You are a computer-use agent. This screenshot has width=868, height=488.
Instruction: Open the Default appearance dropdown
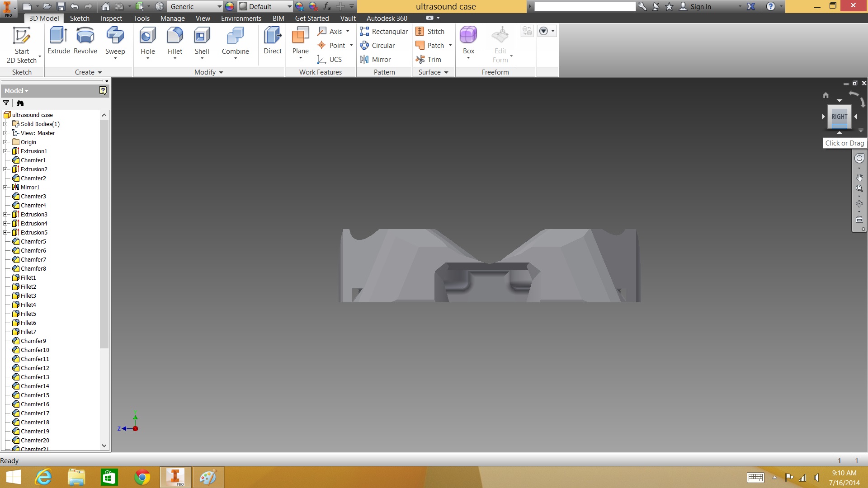point(265,6)
